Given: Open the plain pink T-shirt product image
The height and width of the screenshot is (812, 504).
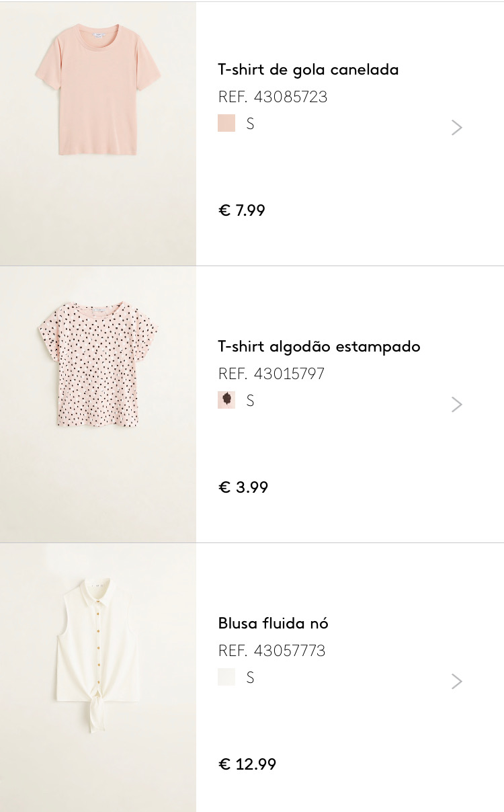Looking at the screenshot, I should point(98,134).
